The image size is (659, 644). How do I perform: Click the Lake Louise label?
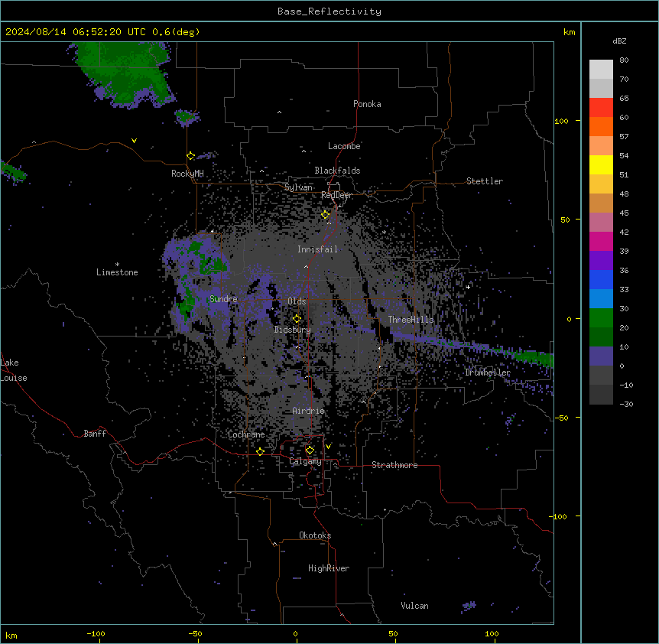coord(14,370)
